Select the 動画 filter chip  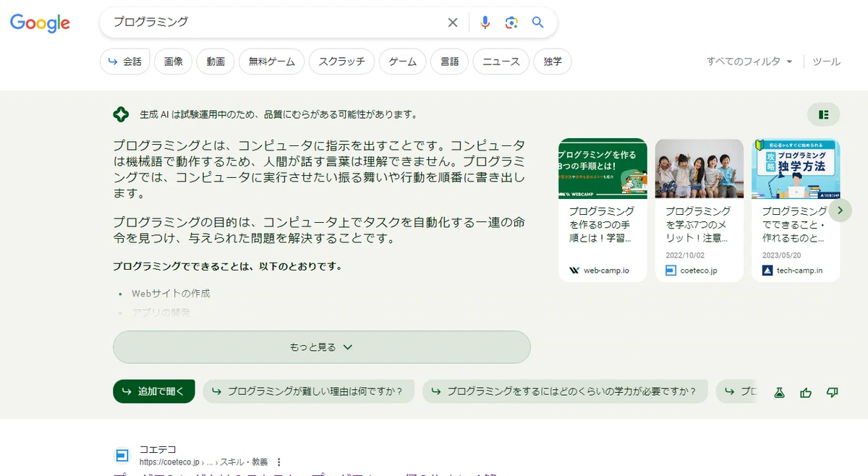(216, 61)
